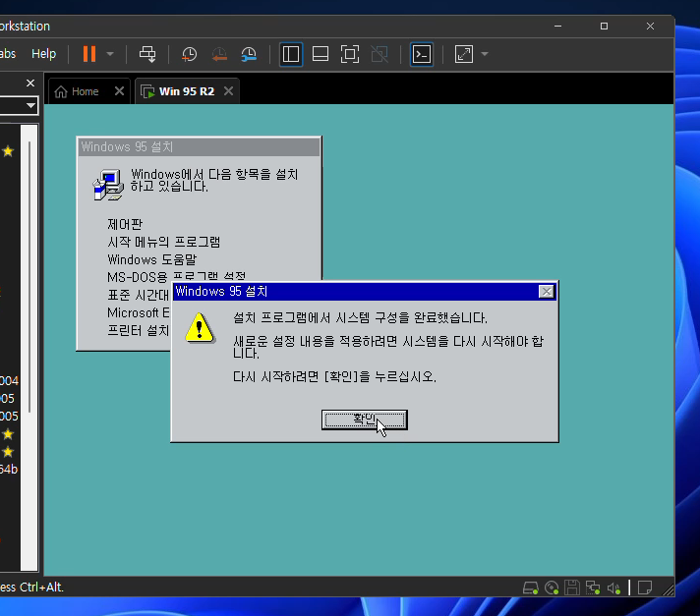700x616 pixels.
Task: Toggle the console view button
Action: [422, 54]
